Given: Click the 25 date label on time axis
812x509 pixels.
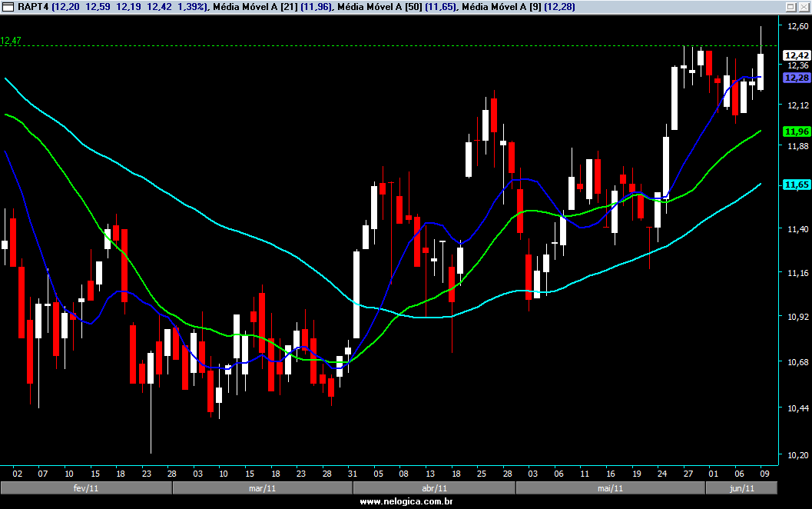Looking at the screenshot, I should [x=482, y=473].
